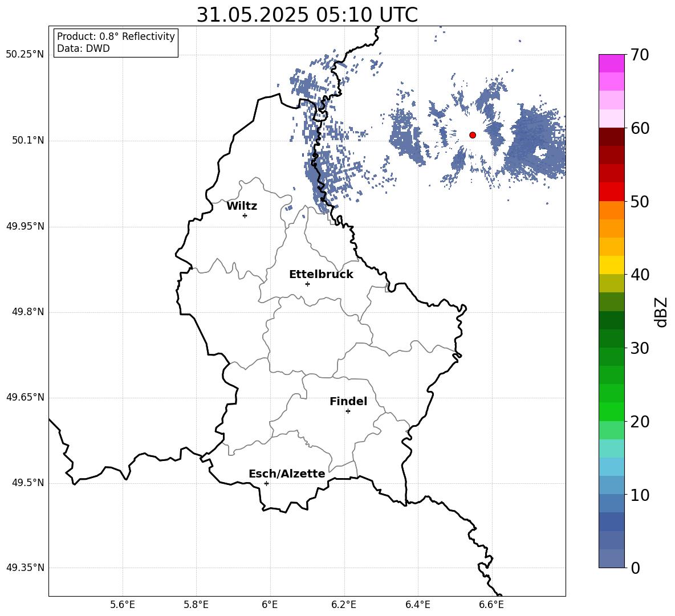Click the slate blue swatch above 0 dBZ
This screenshot has height=616, width=675.
[x=612, y=558]
